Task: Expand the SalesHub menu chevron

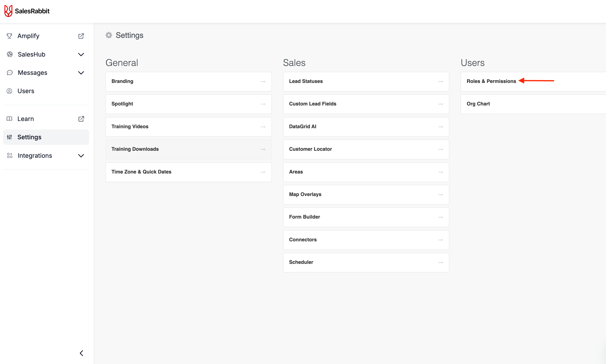Action: (x=81, y=54)
